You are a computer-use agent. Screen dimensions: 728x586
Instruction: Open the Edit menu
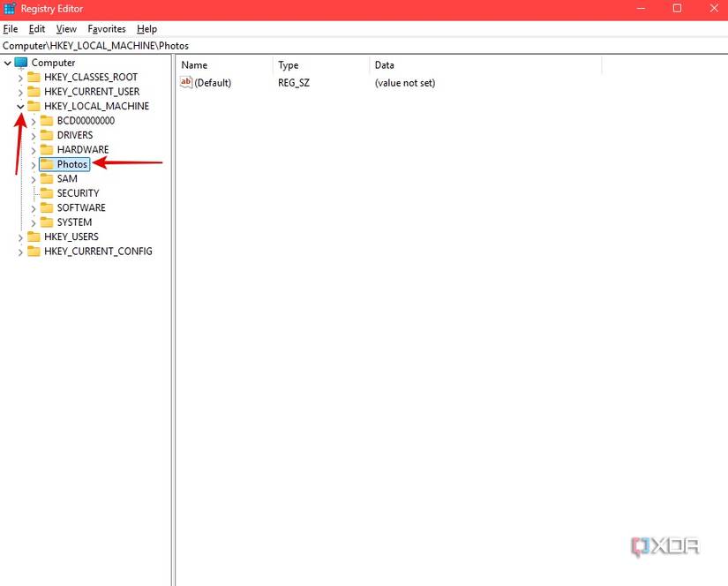pos(37,29)
